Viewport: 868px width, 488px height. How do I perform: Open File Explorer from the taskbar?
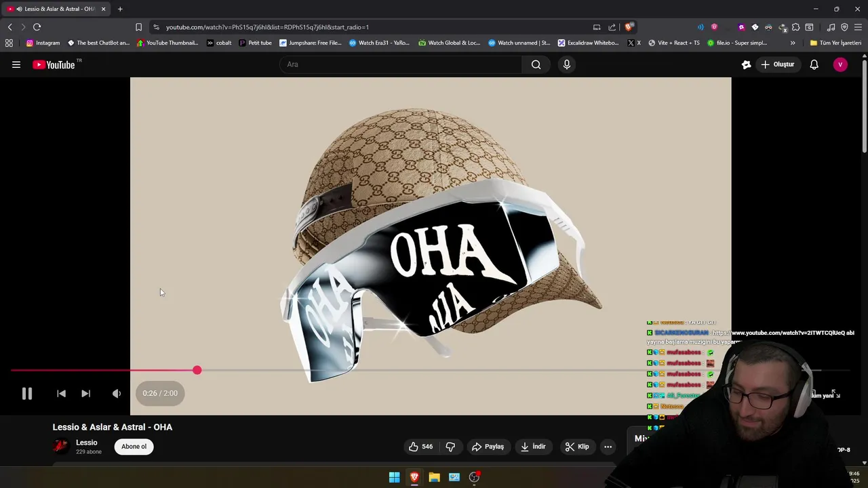[434, 477]
